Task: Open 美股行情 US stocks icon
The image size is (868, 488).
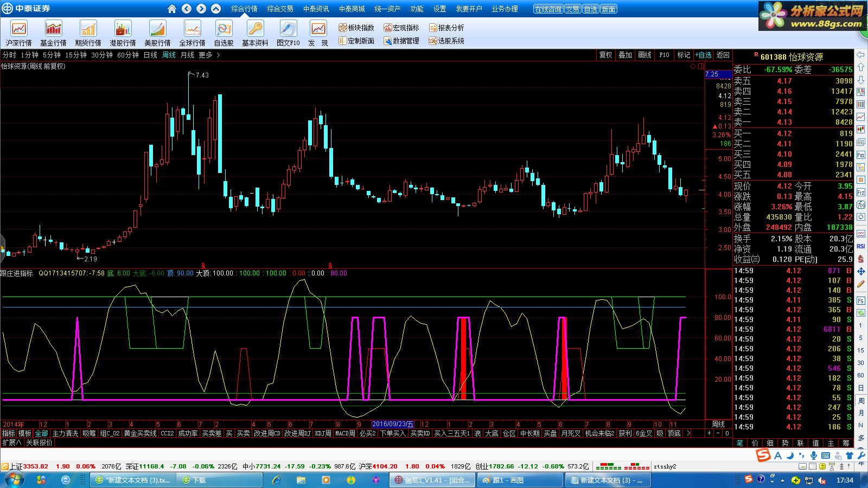Action: pos(157,34)
